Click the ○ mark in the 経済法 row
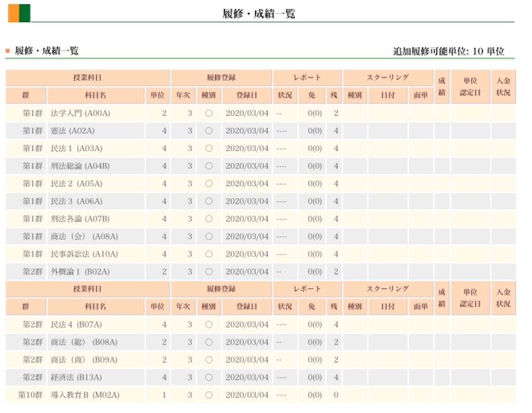This screenshot has height=413, width=532. point(209,378)
